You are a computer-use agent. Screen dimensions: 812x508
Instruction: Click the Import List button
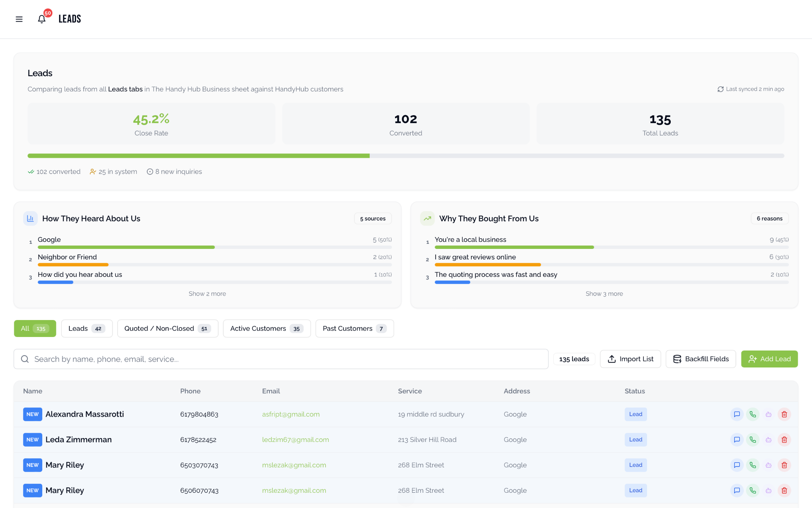tap(631, 359)
